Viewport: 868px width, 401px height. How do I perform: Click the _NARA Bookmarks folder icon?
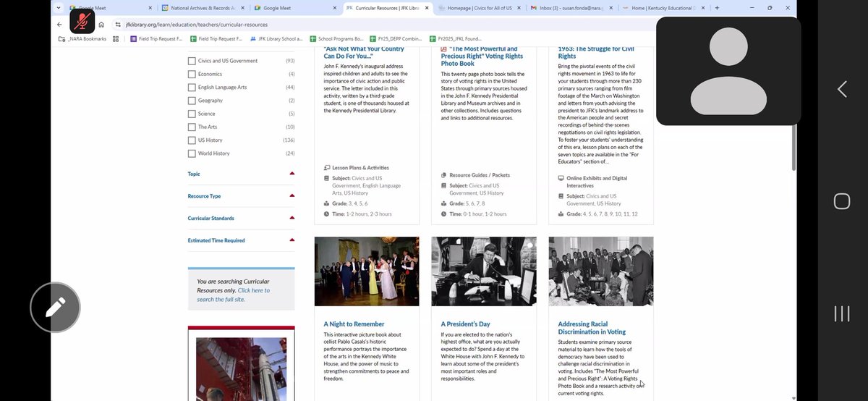(x=63, y=38)
